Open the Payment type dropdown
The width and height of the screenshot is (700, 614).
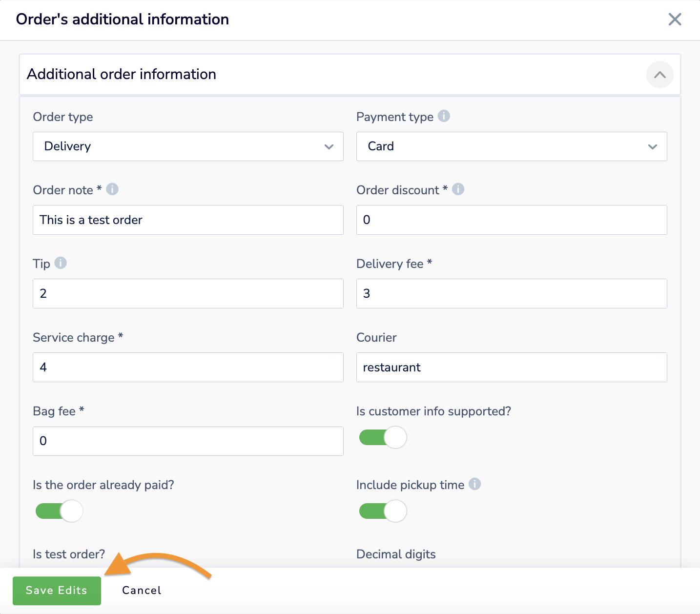[x=511, y=146]
